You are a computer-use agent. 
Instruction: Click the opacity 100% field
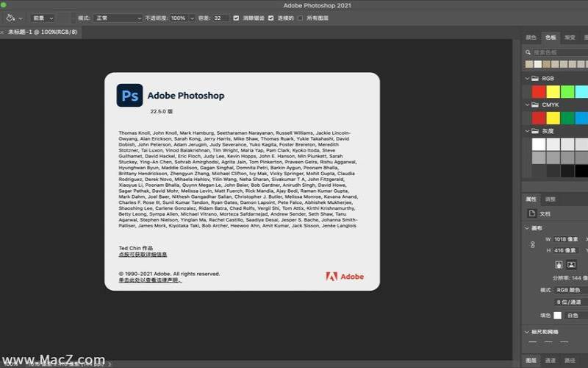tap(179, 18)
